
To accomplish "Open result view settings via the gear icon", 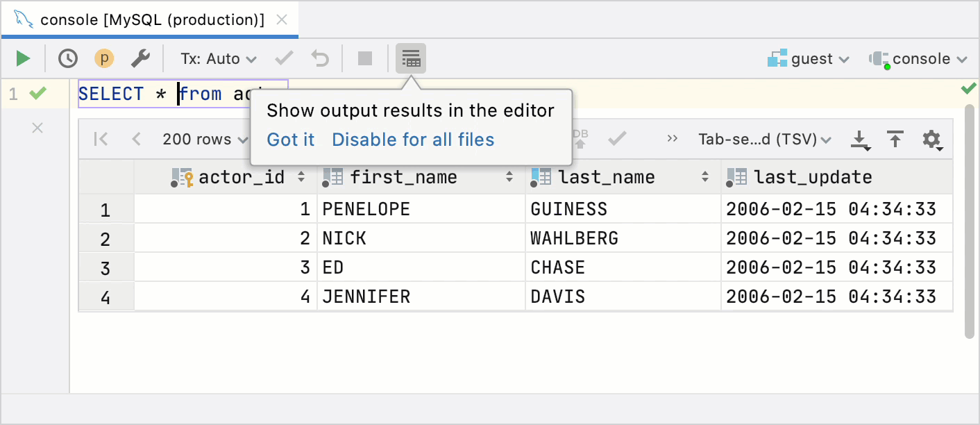I will tap(932, 140).
